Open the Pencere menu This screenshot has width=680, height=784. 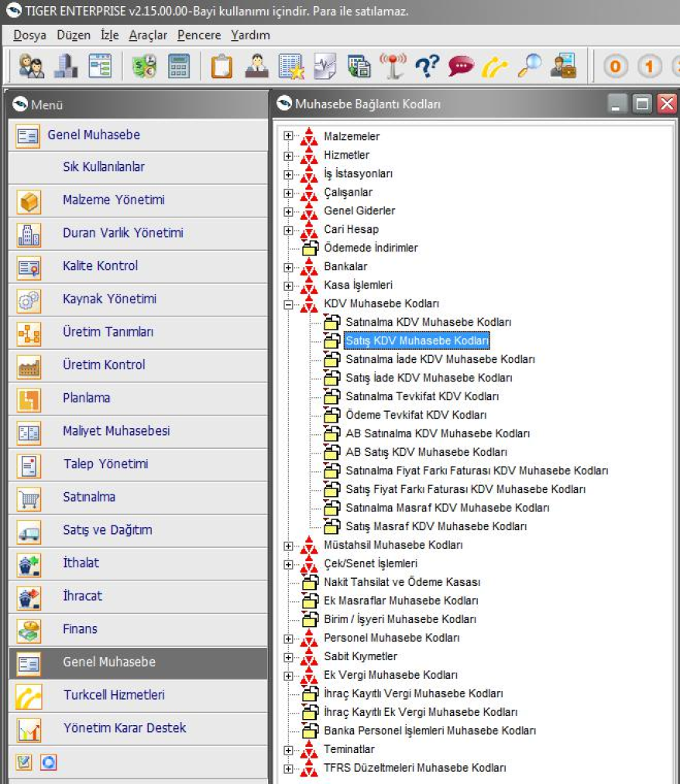199,35
